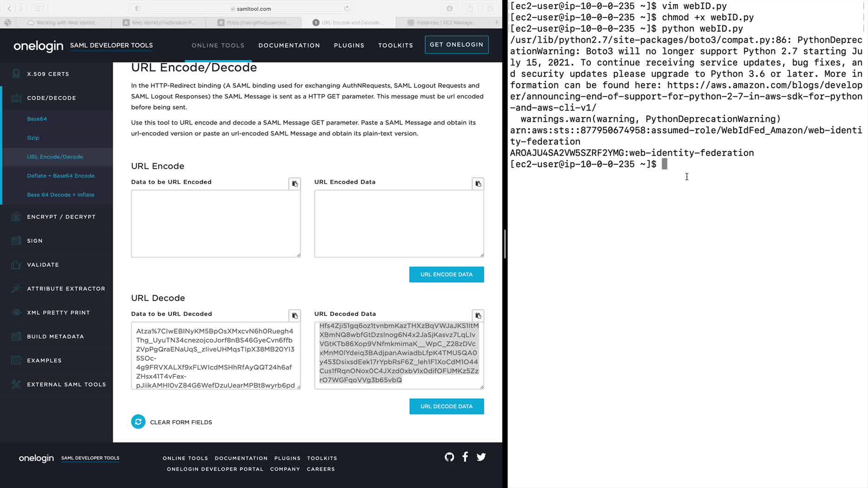Select the URL Encode and Decode tab
Screen dimensions: 868x488
pos(348,22)
